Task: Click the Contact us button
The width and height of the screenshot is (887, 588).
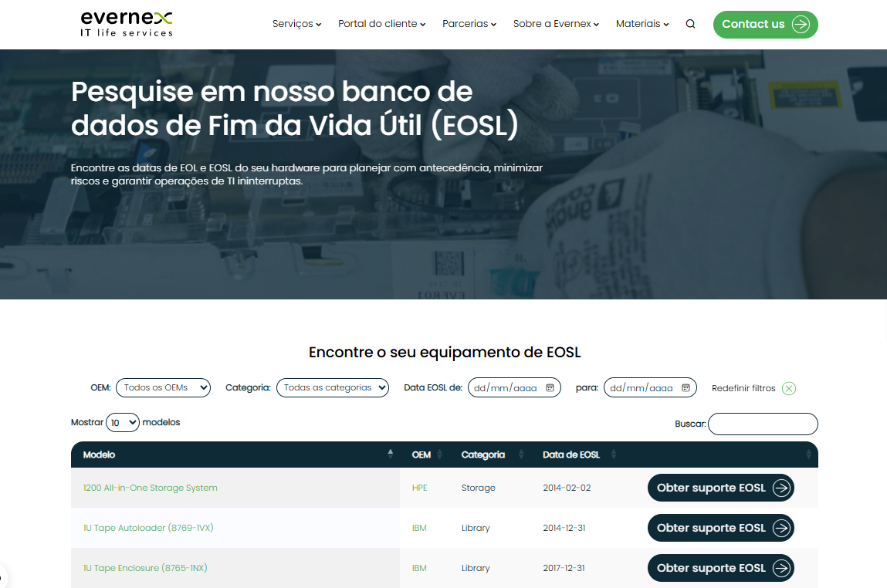Action: point(765,25)
